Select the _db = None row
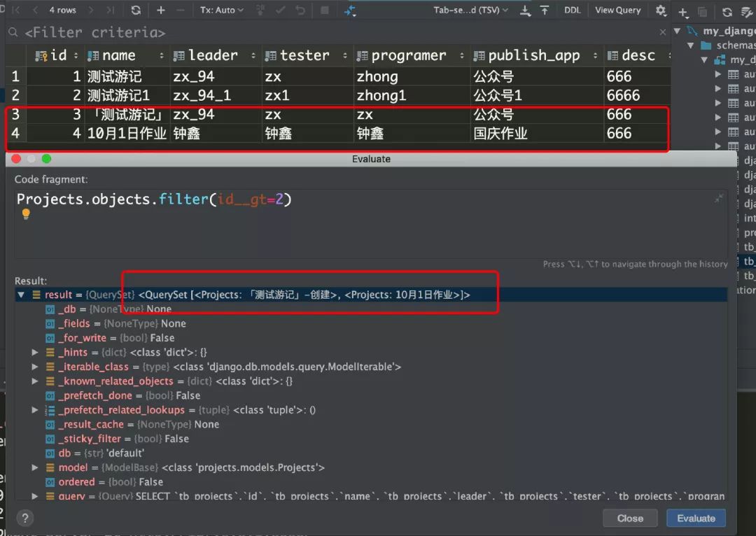 tap(371, 309)
